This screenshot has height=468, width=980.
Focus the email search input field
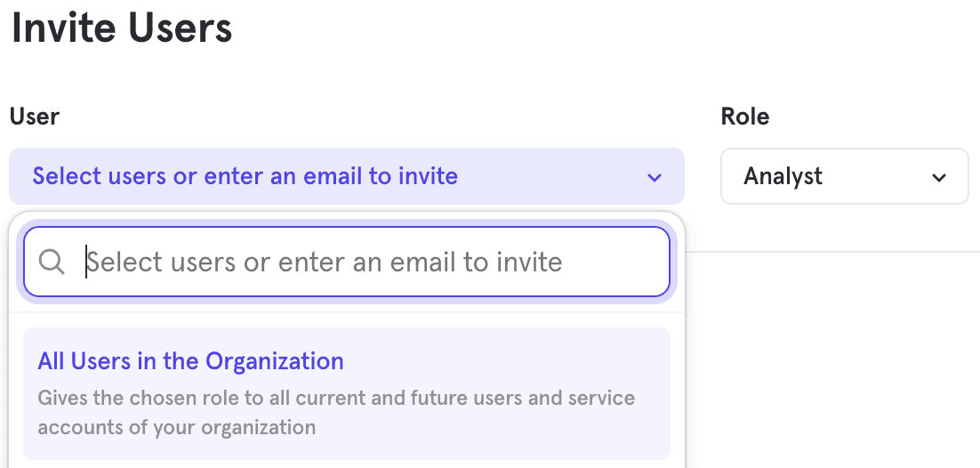pos(356,262)
